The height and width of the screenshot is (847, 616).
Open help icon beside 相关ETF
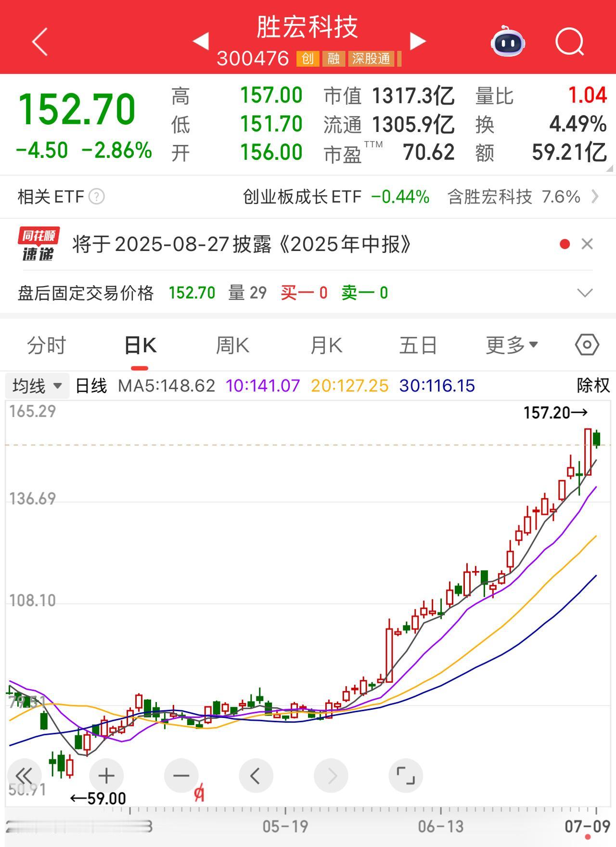click(97, 196)
